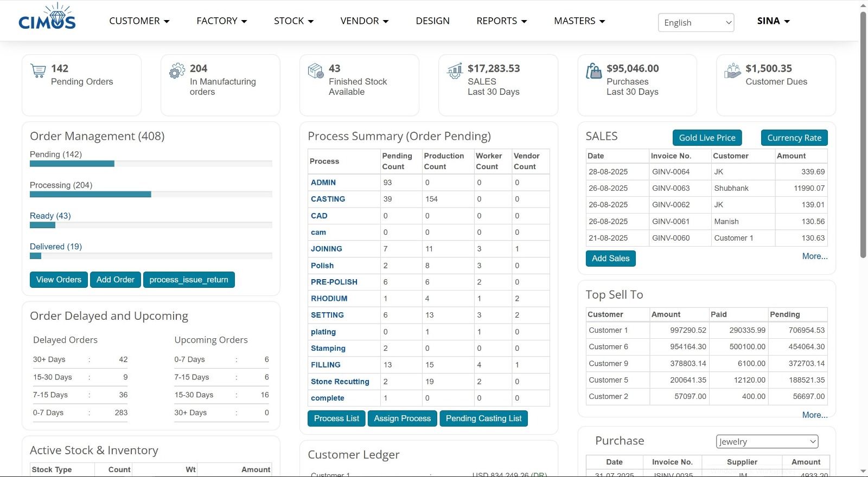This screenshot has height=477, width=868.
Task: Open the CAD process link
Action: pyautogui.click(x=319, y=216)
